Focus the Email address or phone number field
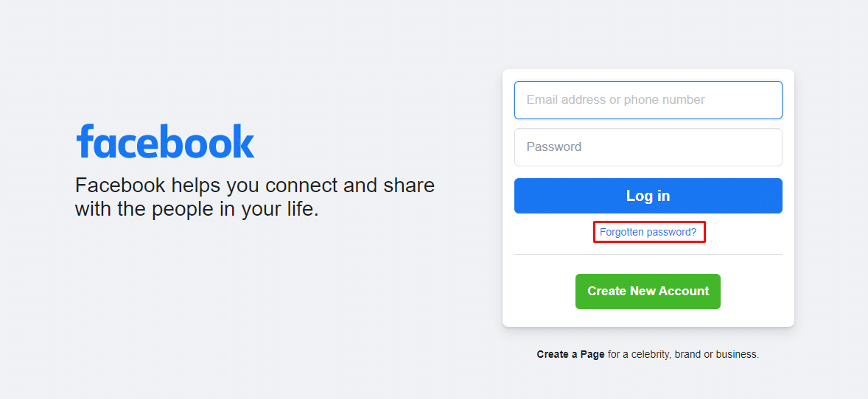This screenshot has width=868, height=399. [x=648, y=100]
